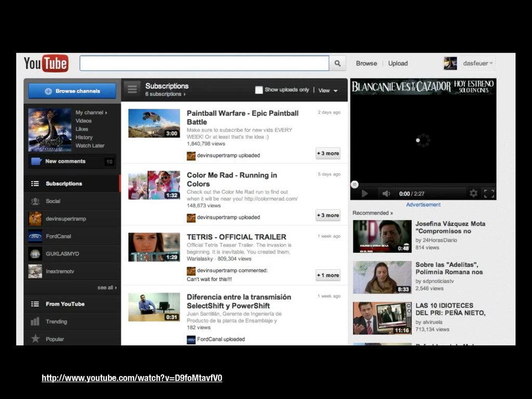This screenshot has width=532, height=399.
Task: Click uploader avatar under Color Me Rad
Action: point(191,218)
